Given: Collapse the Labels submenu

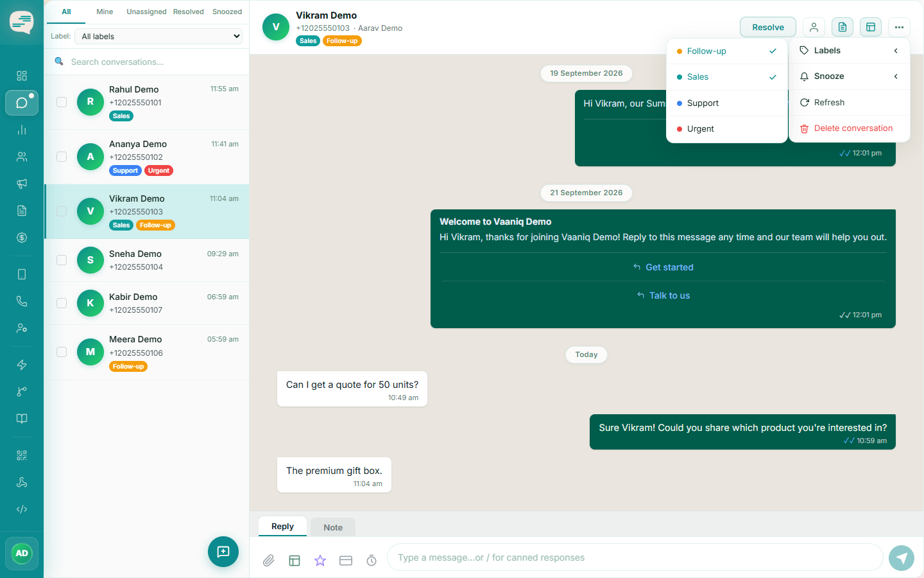Looking at the screenshot, I should (849, 51).
